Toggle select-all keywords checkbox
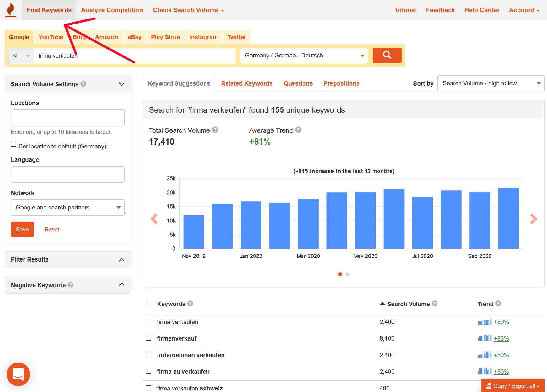Screen dimensions: 547x392 pyautogui.click(x=148, y=303)
